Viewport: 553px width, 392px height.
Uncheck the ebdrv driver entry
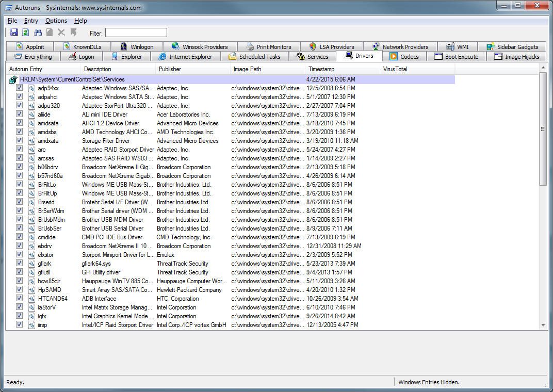coord(20,246)
